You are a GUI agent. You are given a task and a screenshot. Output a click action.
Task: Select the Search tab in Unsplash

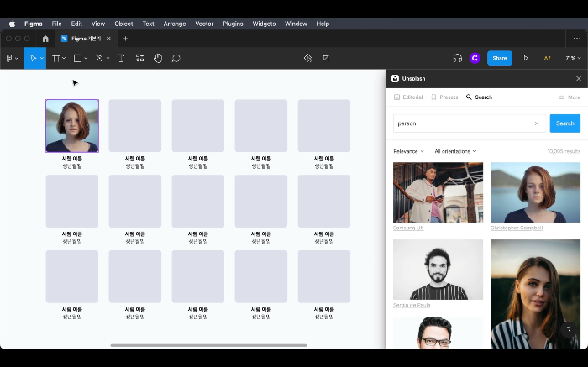479,97
